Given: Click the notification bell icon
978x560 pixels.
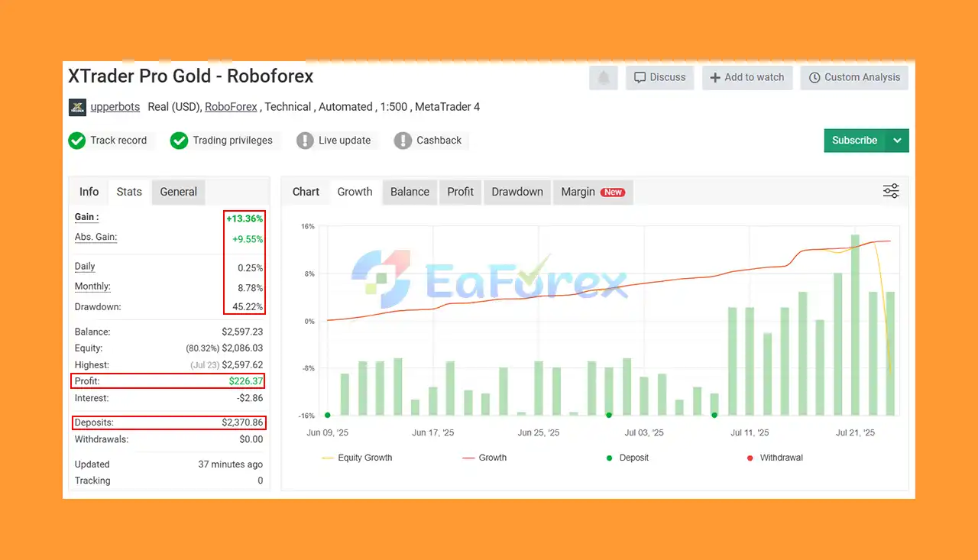Looking at the screenshot, I should click(604, 78).
